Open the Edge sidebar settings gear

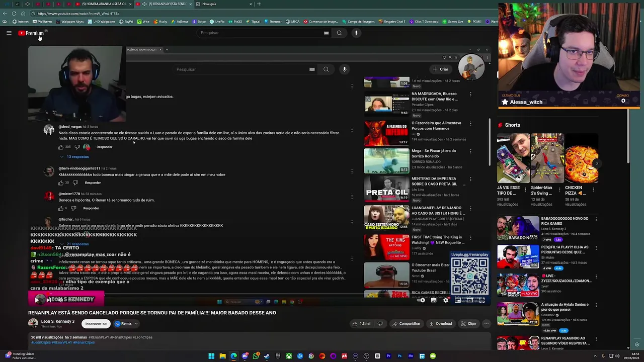(x=637, y=344)
